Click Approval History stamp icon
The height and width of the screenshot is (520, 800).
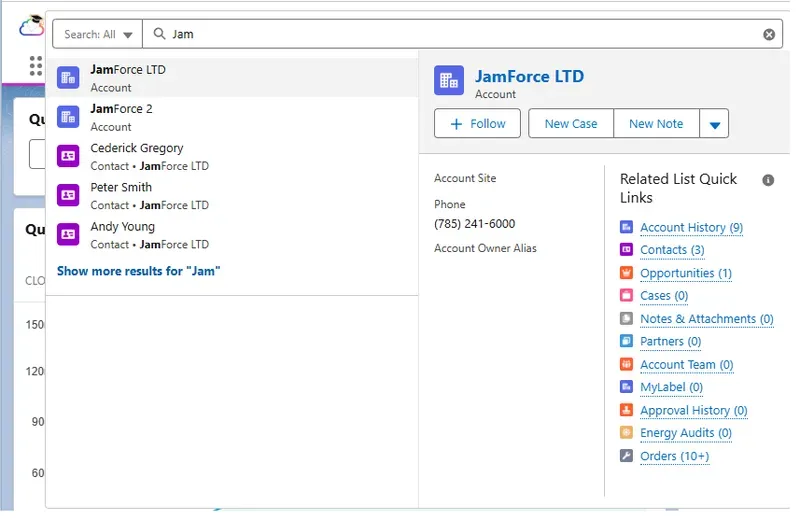click(626, 410)
